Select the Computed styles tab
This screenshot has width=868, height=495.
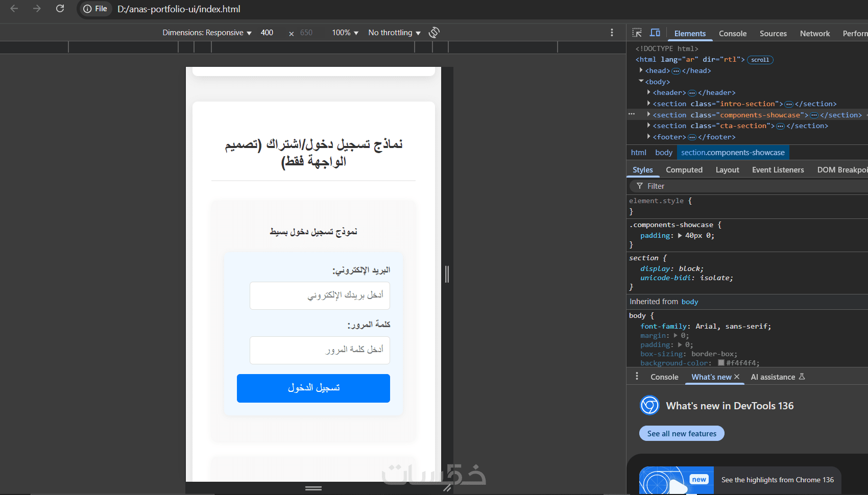pyautogui.click(x=684, y=170)
